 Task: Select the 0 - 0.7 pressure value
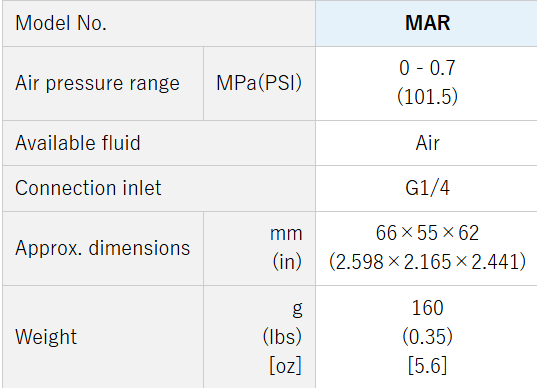click(x=427, y=67)
